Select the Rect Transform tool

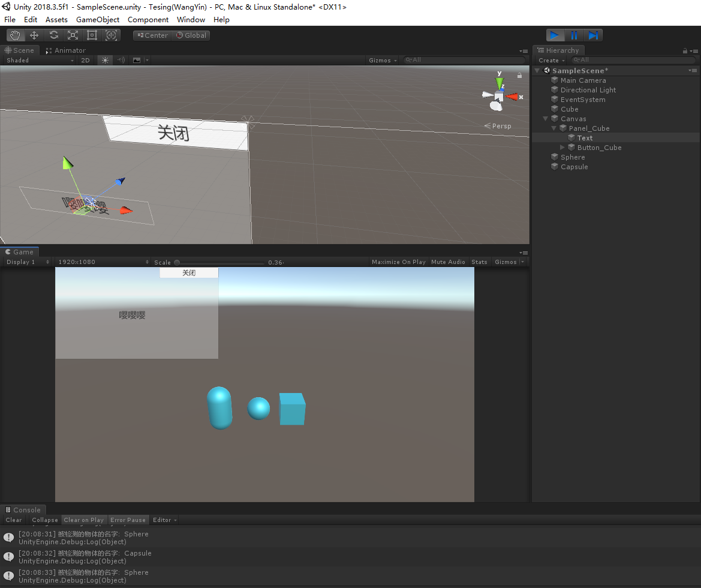(92, 35)
